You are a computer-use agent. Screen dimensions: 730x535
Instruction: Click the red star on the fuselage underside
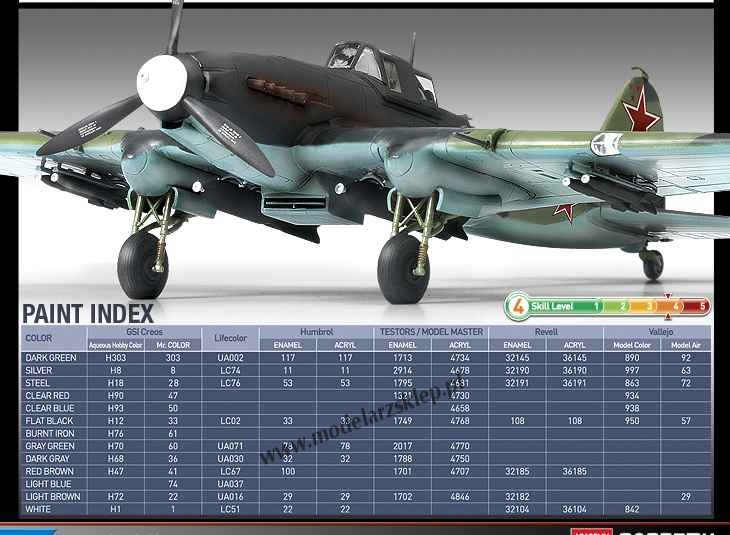pyautogui.click(x=565, y=211)
